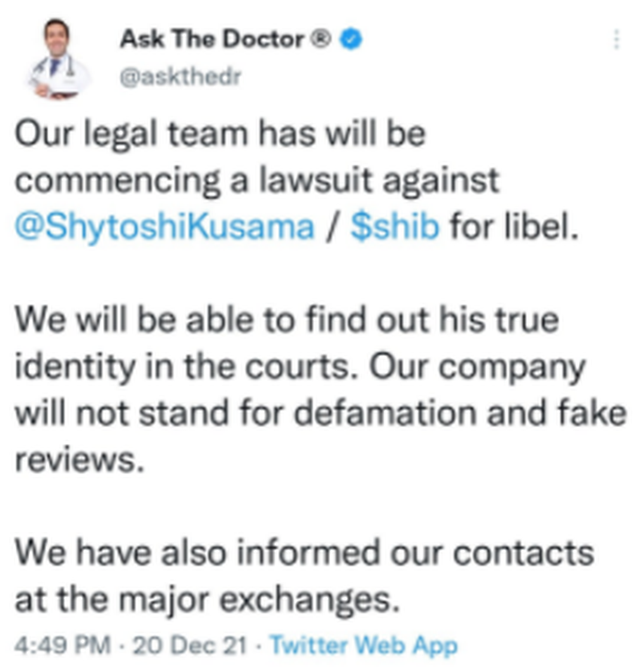Open the tweet's three-dot more options menu
The image size is (639, 672).
[616, 40]
